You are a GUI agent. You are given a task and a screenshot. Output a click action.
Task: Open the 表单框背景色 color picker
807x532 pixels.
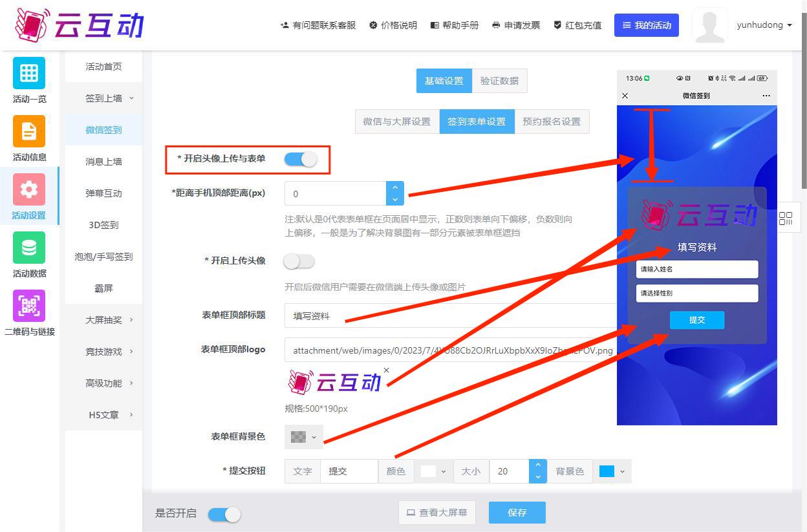click(304, 437)
